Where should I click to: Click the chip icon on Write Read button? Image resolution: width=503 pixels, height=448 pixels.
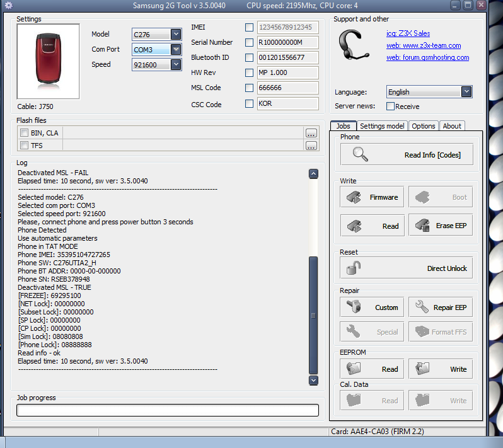[354, 226]
